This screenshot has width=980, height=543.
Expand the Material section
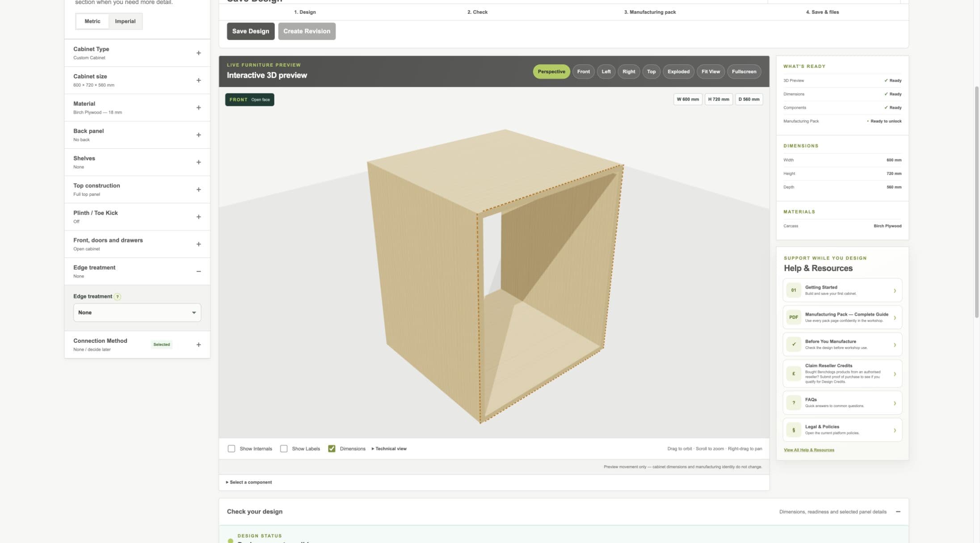click(x=137, y=108)
